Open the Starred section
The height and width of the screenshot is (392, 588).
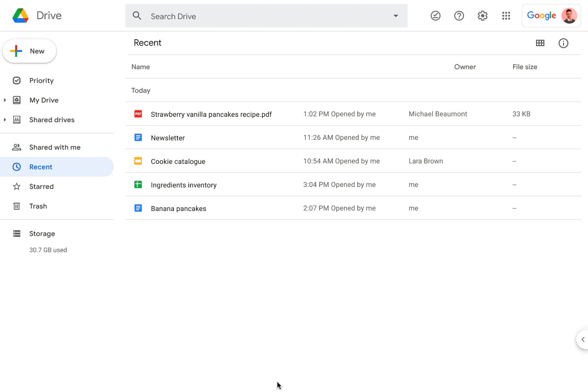coord(41,186)
